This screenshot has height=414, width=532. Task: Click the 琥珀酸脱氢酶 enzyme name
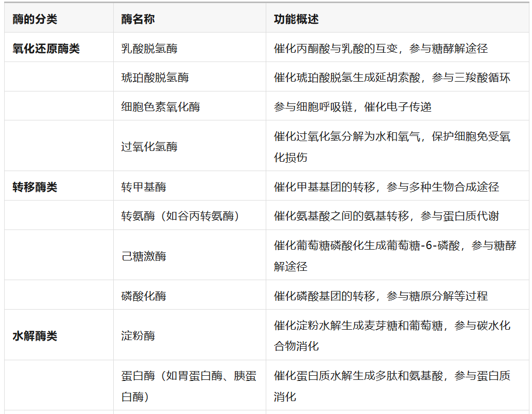(x=155, y=78)
